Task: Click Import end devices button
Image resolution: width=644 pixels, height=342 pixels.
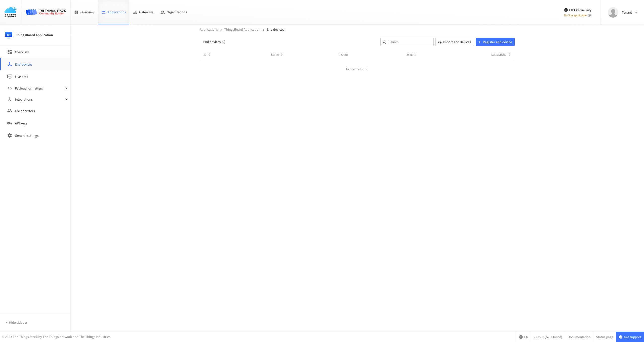Action: tap(454, 42)
